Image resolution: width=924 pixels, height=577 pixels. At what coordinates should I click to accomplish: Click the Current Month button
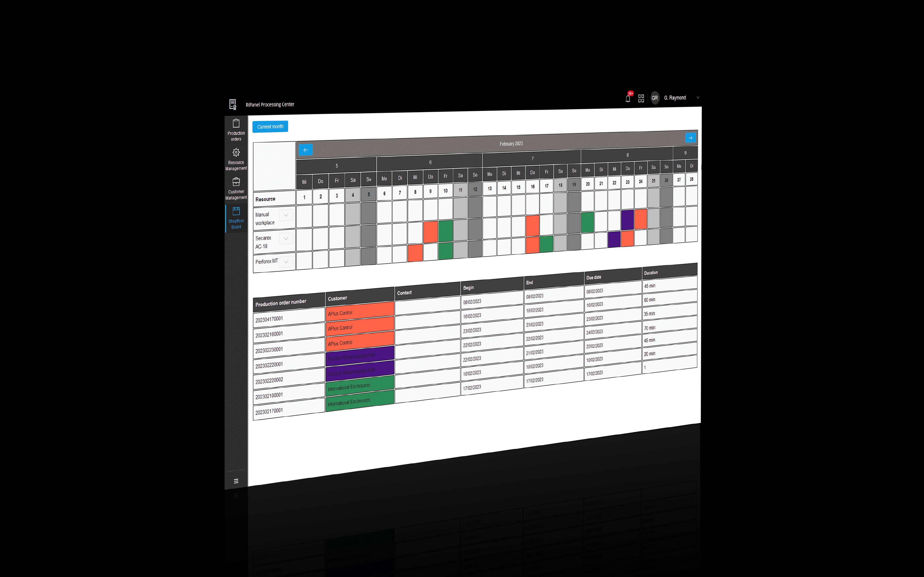269,126
